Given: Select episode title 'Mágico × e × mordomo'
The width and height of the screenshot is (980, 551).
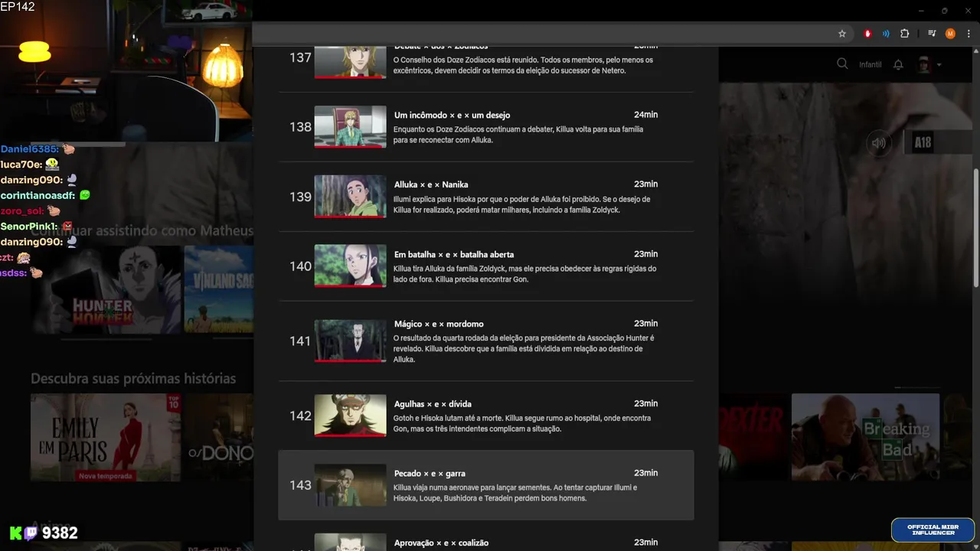Looking at the screenshot, I should [439, 324].
